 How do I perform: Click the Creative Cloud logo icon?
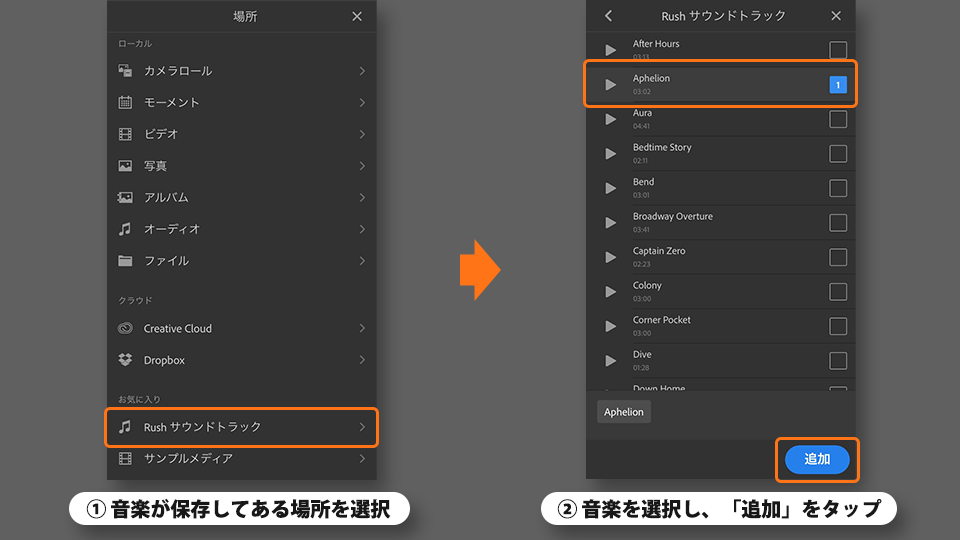(125, 328)
